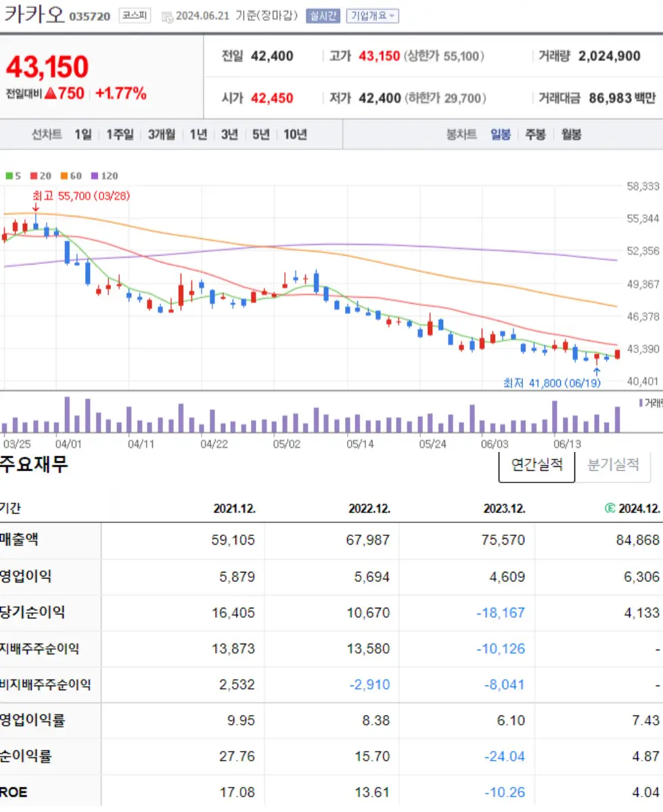663x812 pixels.
Task: Click the 시가 42,450 value
Action: (x=272, y=98)
